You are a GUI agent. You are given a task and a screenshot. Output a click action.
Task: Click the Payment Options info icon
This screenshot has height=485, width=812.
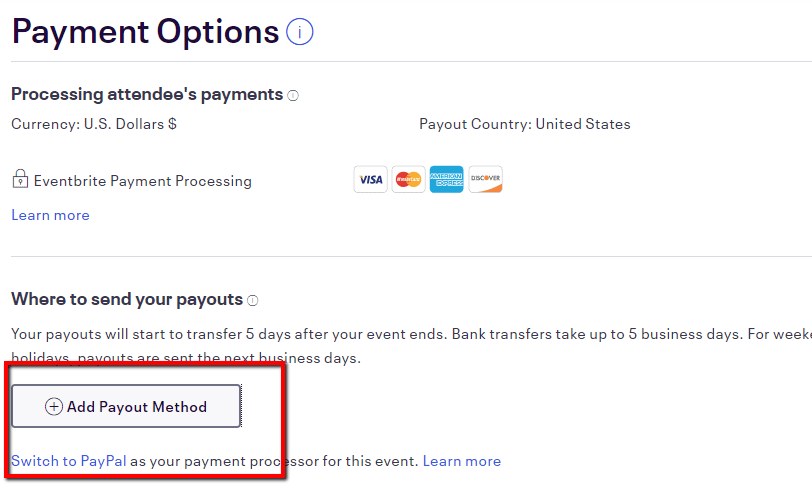pyautogui.click(x=299, y=32)
